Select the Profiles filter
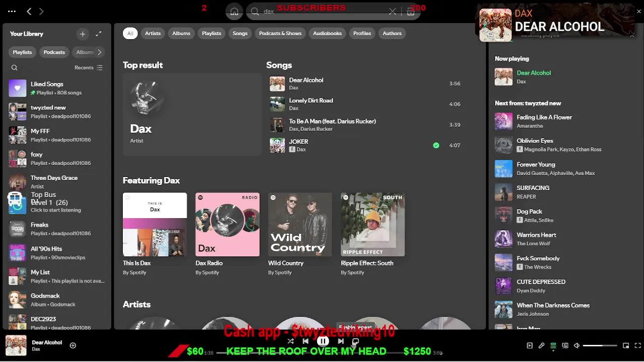The height and width of the screenshot is (362, 644). point(362,33)
